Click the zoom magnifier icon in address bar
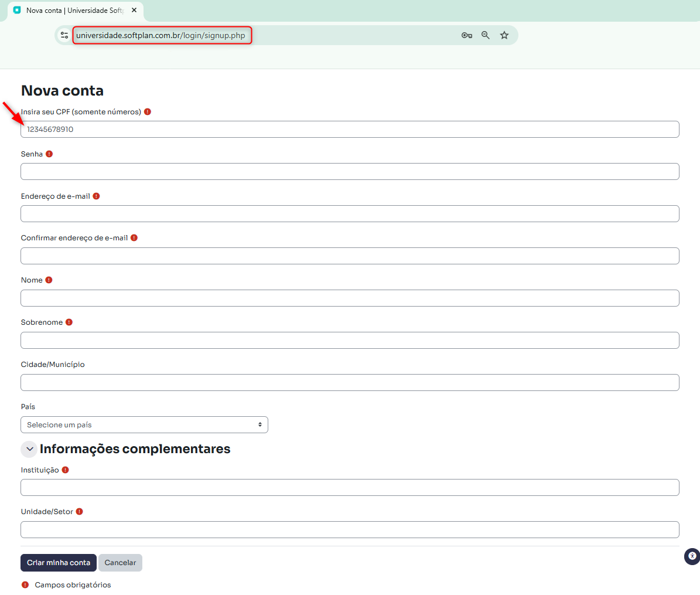Screen dimensions: 700x595 click(486, 35)
